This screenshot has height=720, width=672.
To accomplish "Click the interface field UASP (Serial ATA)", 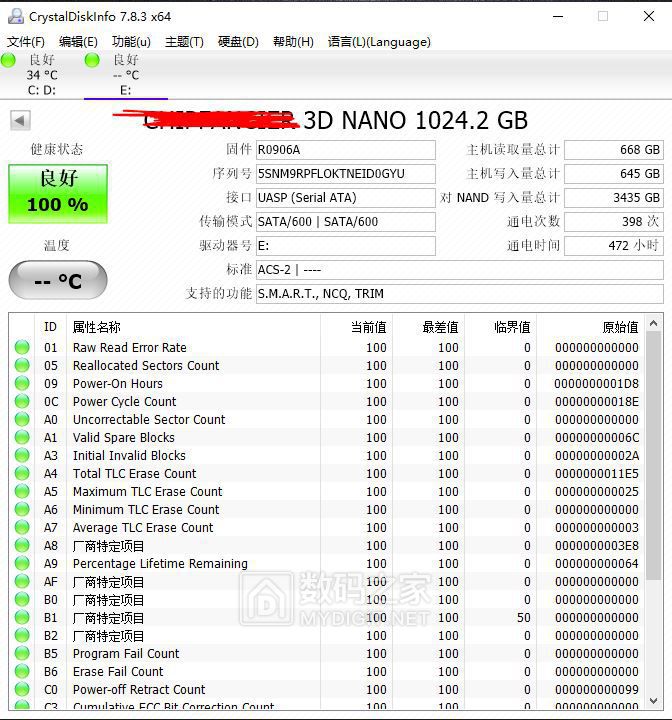I will pyautogui.click(x=345, y=198).
